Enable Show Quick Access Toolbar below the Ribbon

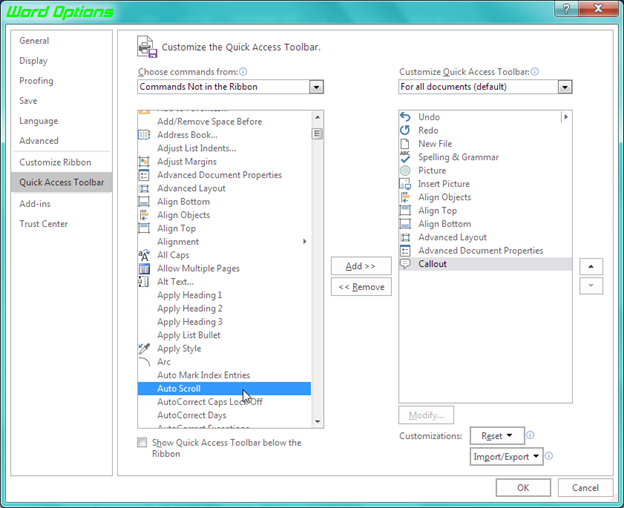(x=142, y=442)
